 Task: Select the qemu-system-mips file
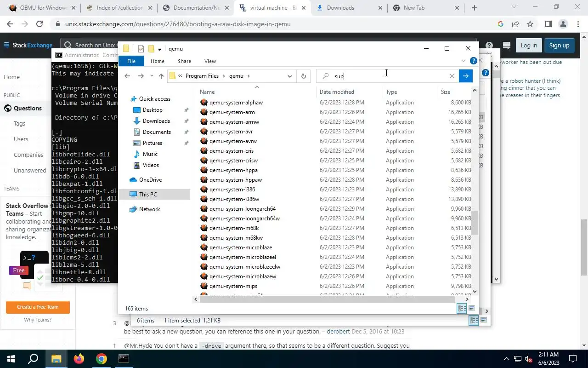click(x=233, y=286)
